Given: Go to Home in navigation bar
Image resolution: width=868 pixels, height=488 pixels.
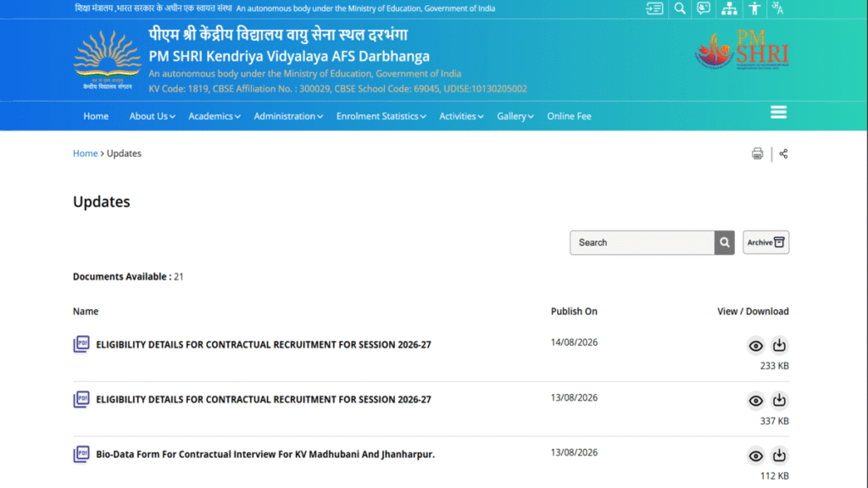Looking at the screenshot, I should 96,116.
